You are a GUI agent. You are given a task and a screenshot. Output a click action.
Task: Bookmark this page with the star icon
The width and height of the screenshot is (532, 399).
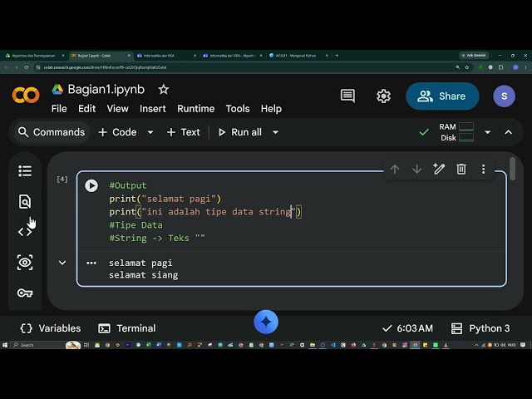467,67
